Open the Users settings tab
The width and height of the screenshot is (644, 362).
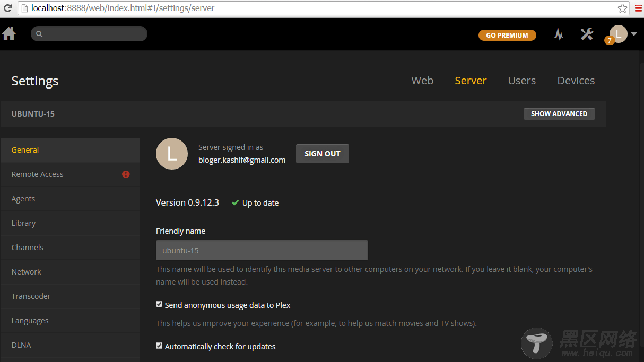click(522, 81)
